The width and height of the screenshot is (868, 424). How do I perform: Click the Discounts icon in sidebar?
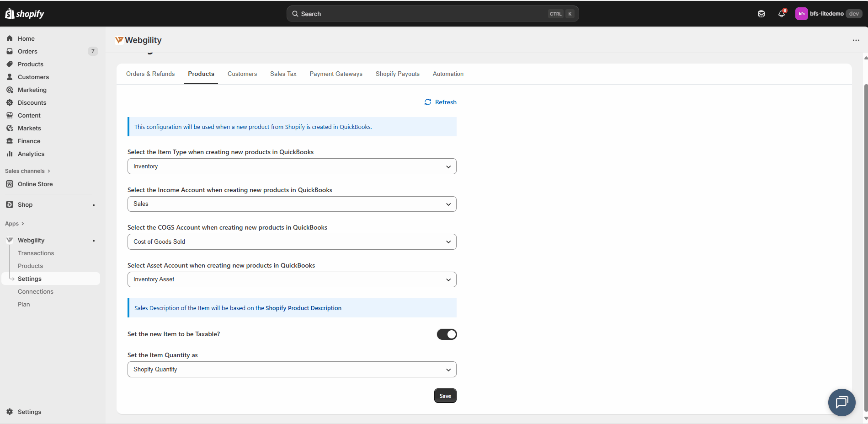point(10,102)
